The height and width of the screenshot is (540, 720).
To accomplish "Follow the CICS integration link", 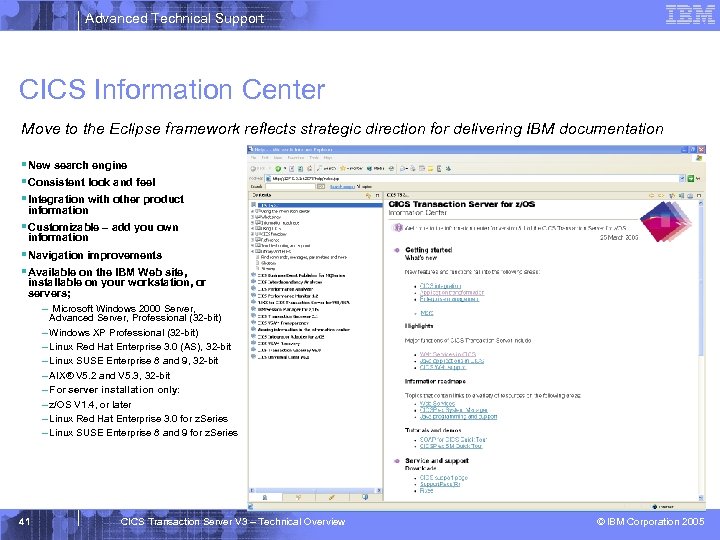I will tap(440, 286).
